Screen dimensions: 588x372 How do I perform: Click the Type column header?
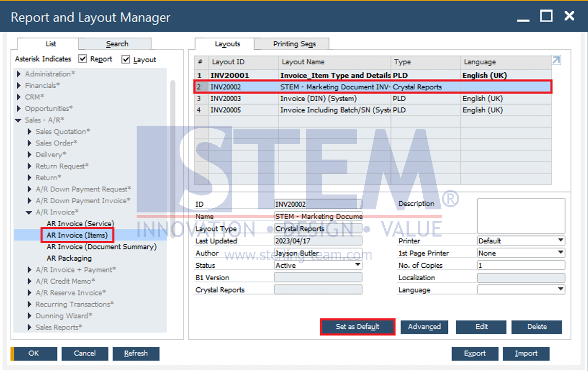(426, 62)
